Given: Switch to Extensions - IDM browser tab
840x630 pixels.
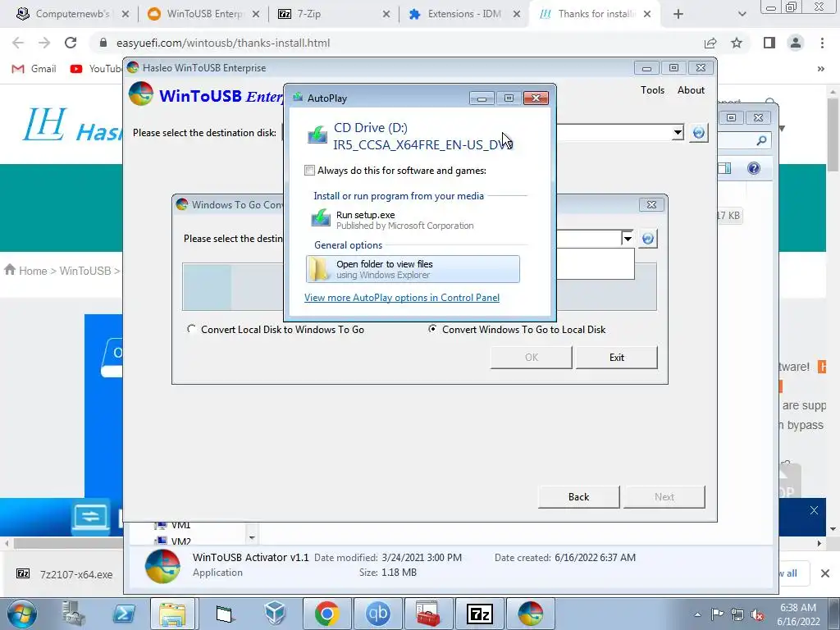Looking at the screenshot, I should (x=464, y=14).
